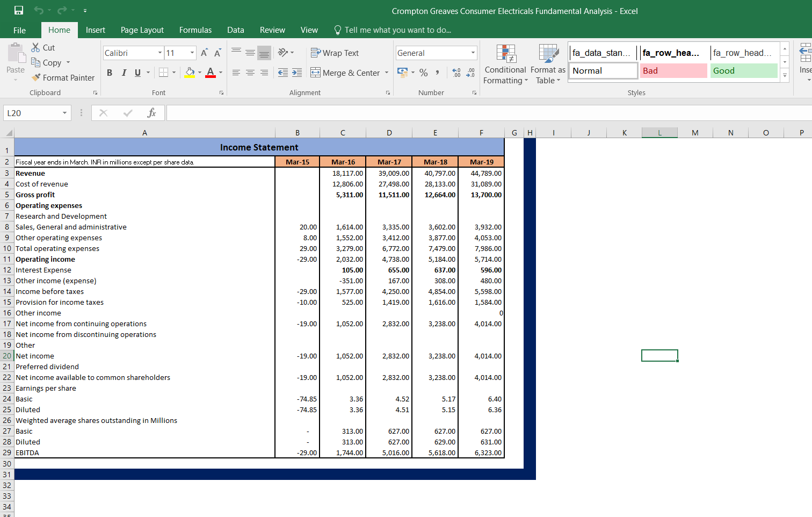Open the font size dropdown
The height and width of the screenshot is (517, 812).
[x=192, y=53]
